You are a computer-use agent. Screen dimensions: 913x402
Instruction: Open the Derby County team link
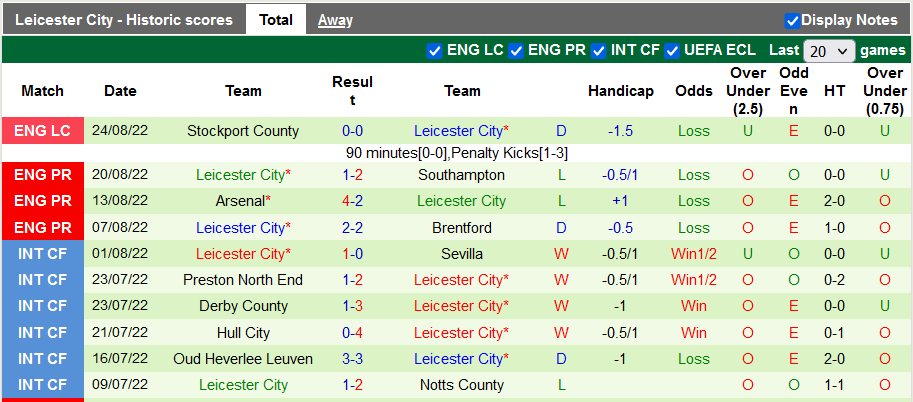pyautogui.click(x=243, y=306)
